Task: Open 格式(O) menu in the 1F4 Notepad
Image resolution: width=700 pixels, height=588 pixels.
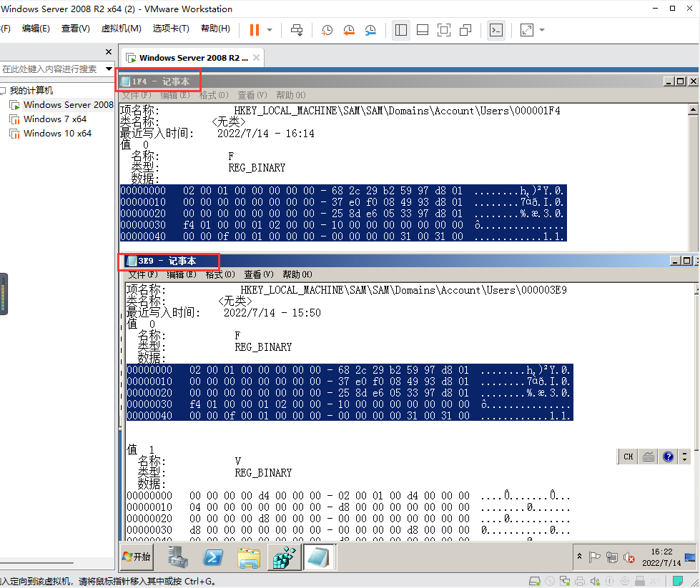Action: pyautogui.click(x=214, y=96)
